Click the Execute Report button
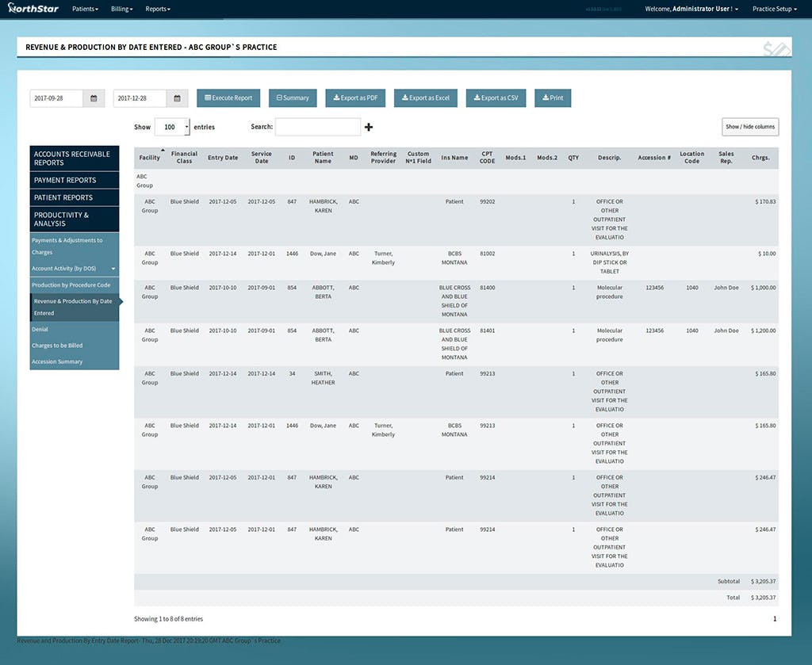 pyautogui.click(x=228, y=97)
